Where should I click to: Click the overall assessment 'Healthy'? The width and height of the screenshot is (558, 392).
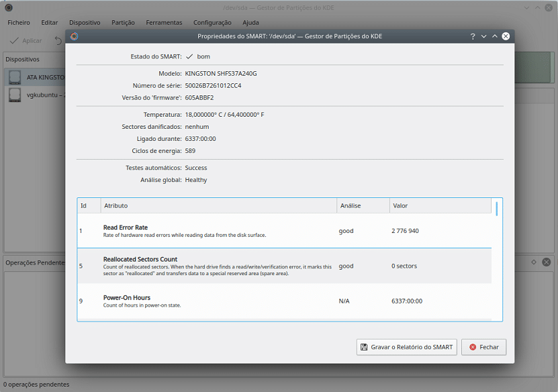(x=195, y=180)
